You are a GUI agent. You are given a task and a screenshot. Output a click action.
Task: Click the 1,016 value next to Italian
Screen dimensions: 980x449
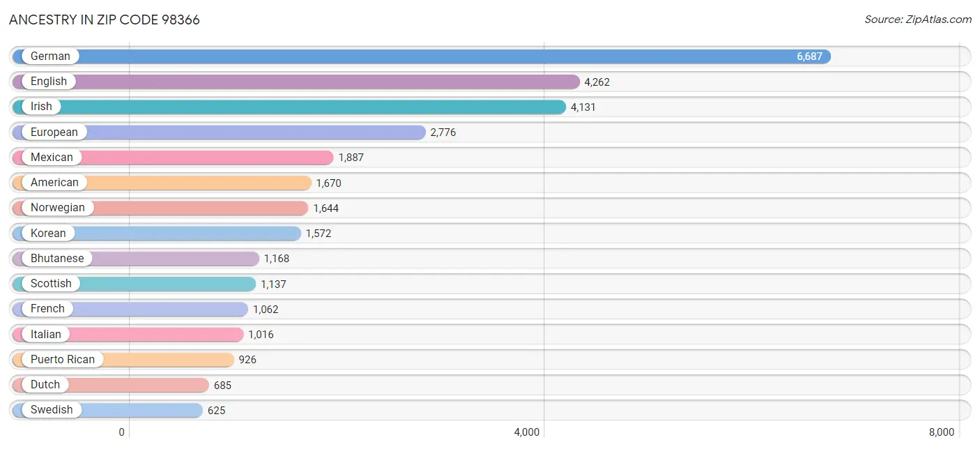coord(261,335)
